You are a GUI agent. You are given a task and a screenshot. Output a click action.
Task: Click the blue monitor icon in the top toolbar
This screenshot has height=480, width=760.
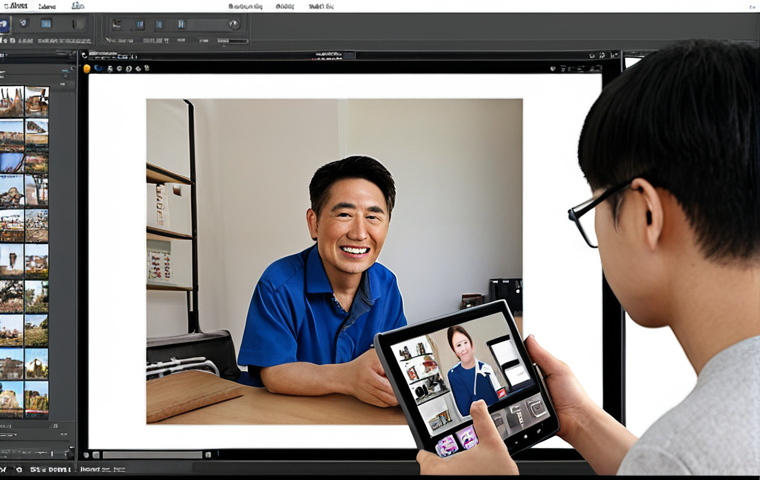(46, 23)
